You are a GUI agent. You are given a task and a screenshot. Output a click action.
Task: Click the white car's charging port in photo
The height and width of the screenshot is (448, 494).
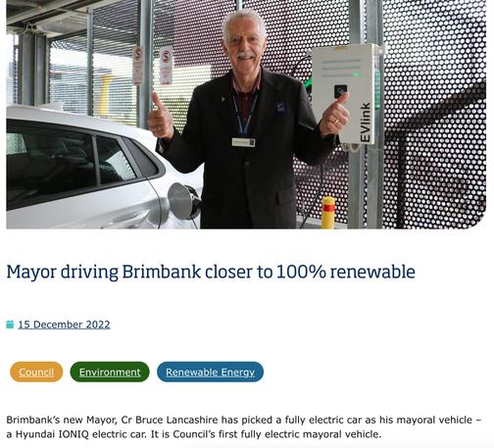coord(184,201)
